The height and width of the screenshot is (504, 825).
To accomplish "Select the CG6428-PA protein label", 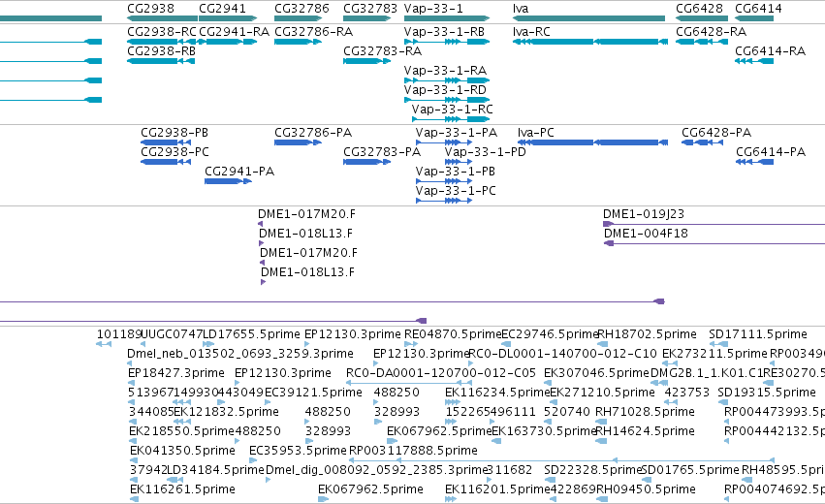I will click(716, 133).
